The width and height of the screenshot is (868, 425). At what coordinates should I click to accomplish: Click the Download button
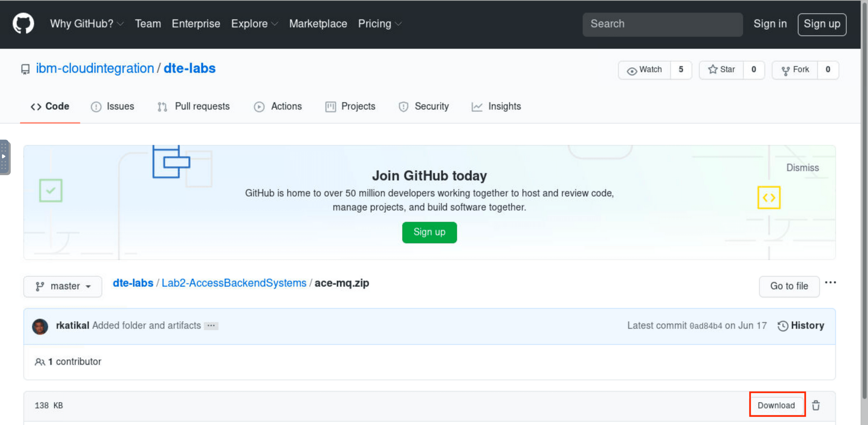[x=776, y=405]
